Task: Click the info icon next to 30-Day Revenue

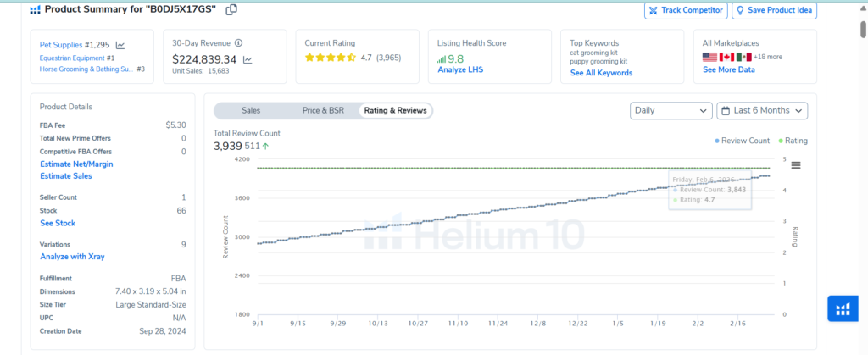Action: click(x=238, y=43)
